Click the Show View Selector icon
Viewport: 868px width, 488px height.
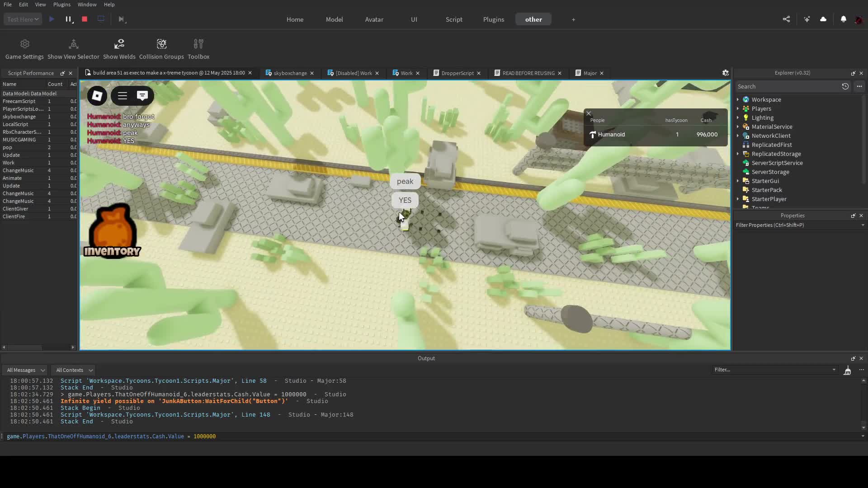pyautogui.click(x=73, y=44)
